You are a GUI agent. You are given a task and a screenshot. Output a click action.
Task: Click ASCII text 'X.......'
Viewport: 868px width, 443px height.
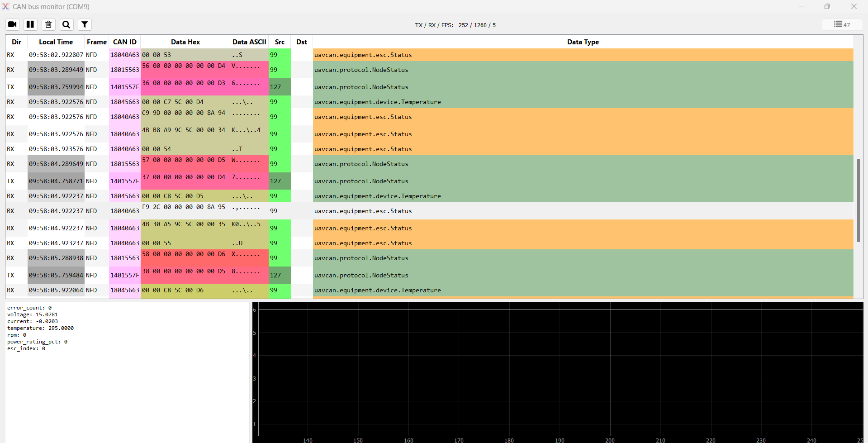pos(246,254)
